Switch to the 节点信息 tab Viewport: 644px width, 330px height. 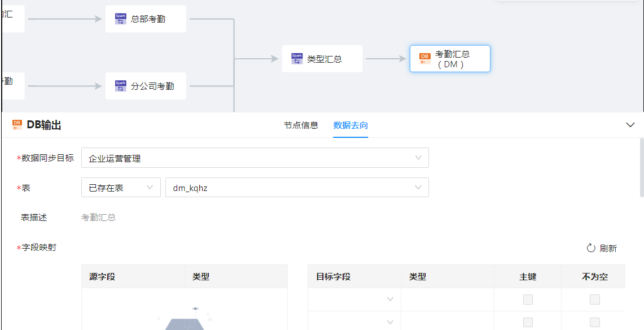(301, 125)
